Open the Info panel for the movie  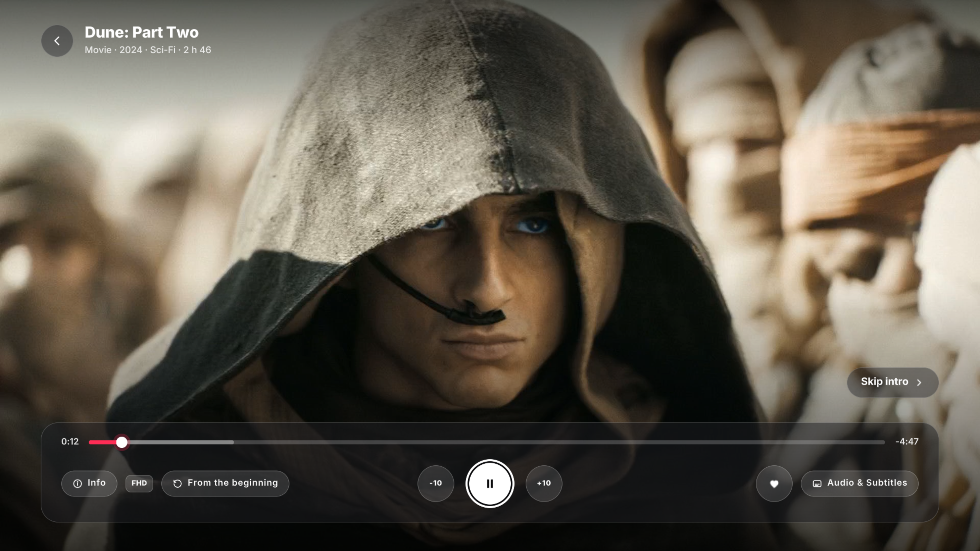(89, 483)
